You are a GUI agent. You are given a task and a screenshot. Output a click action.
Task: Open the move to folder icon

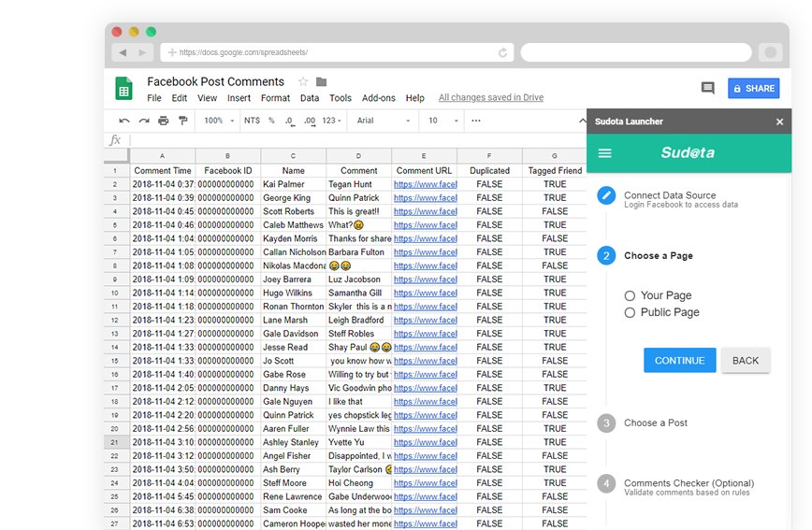click(322, 82)
